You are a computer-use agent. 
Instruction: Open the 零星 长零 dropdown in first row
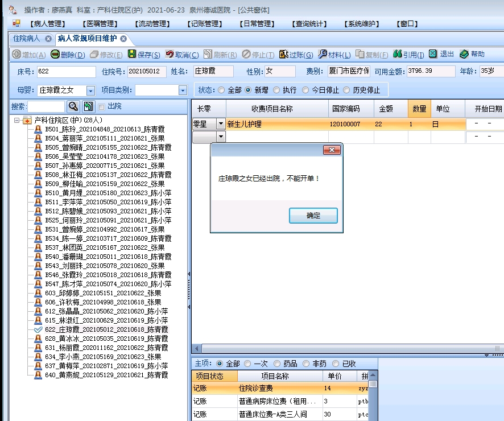[x=221, y=123]
